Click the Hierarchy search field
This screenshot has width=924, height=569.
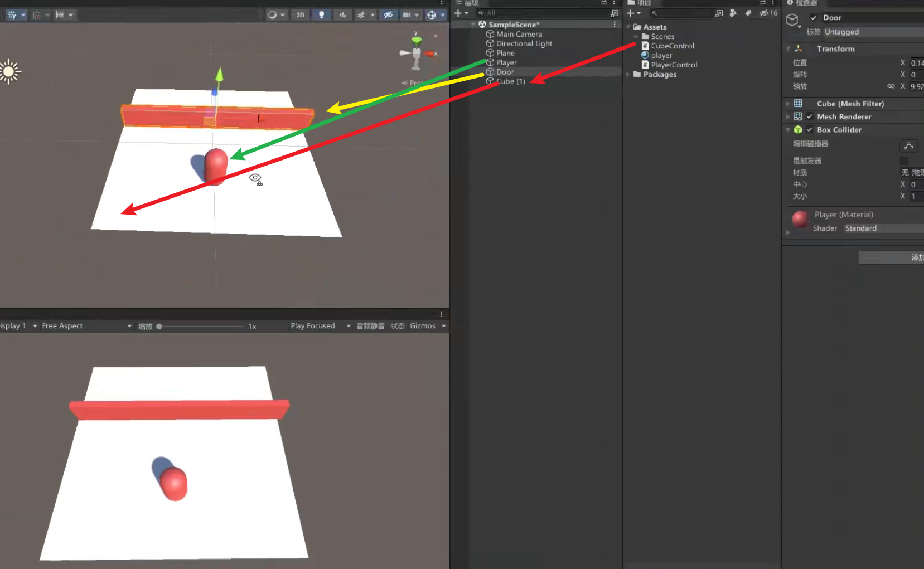tap(541, 13)
